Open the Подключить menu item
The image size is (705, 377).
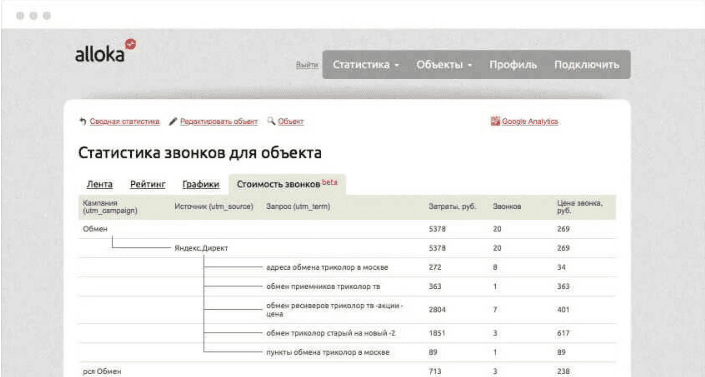[587, 65]
